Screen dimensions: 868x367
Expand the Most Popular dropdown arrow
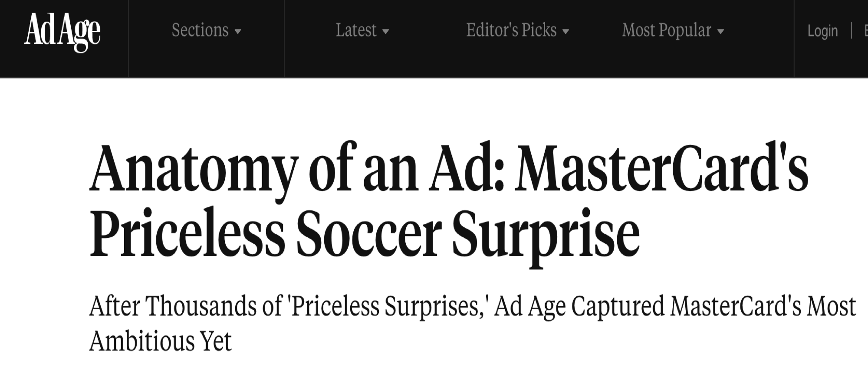point(720,32)
